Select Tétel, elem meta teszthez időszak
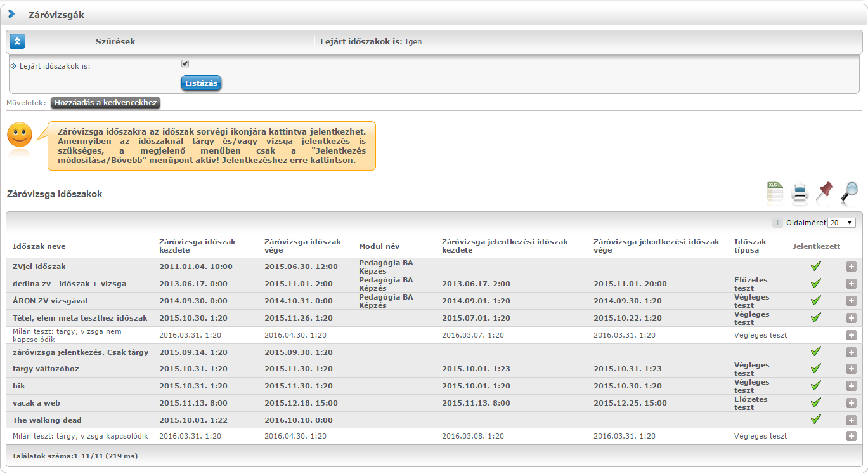 pyautogui.click(x=80, y=318)
